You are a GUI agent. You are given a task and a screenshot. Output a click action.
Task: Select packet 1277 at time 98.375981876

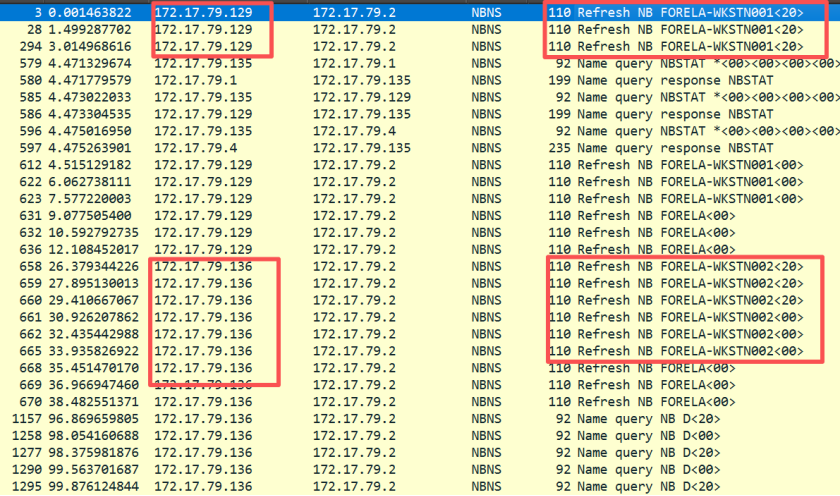click(420, 453)
